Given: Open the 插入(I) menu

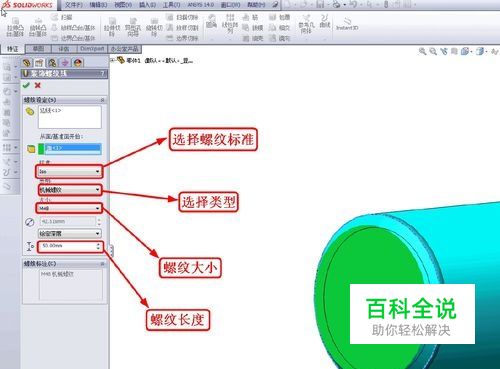Looking at the screenshot, I should coord(147,5).
